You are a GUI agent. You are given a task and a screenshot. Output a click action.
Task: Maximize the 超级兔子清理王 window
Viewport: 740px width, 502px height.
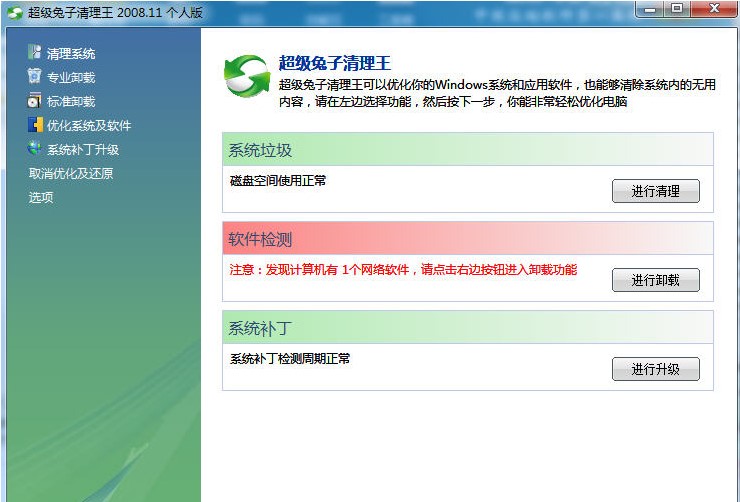pyautogui.click(x=677, y=8)
